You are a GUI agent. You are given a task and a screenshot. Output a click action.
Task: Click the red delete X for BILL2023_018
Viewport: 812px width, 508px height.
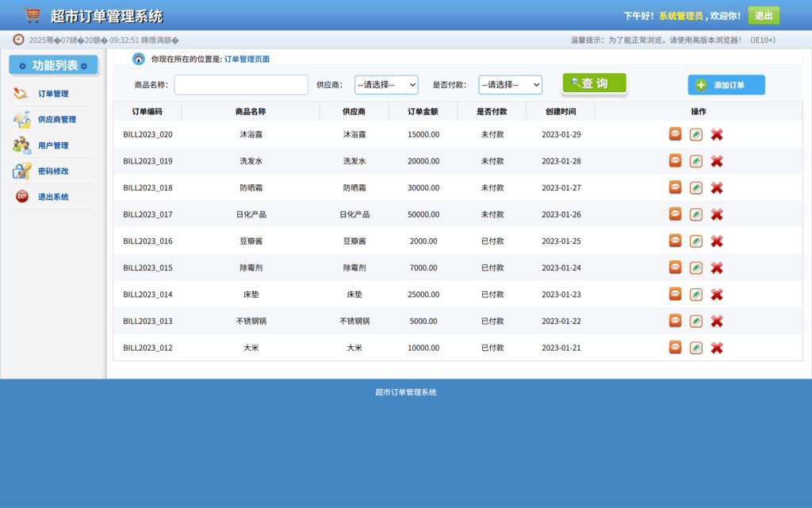coord(717,187)
